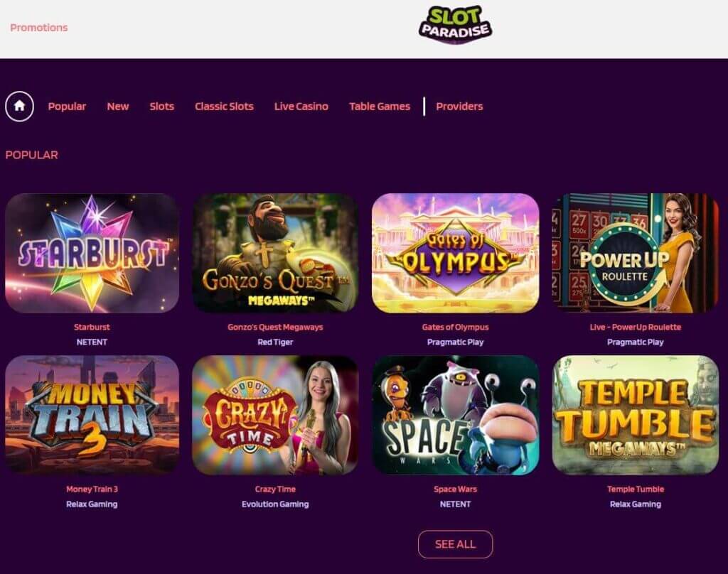Image resolution: width=728 pixels, height=574 pixels.
Task: Launch the Crazy Time game image
Action: 275,415
